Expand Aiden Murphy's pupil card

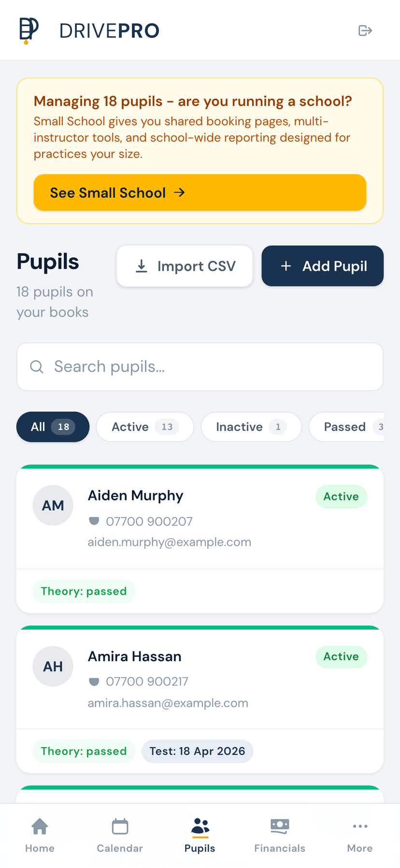click(200, 517)
